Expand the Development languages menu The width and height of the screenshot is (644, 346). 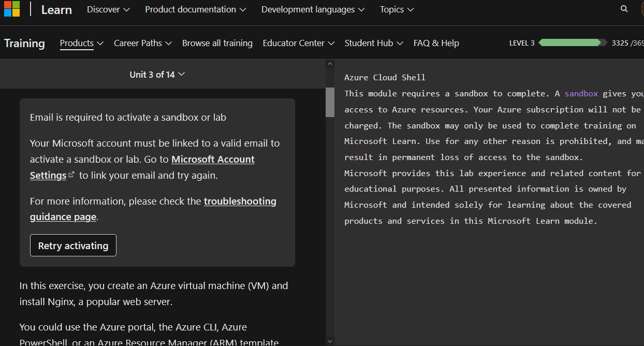[313, 9]
